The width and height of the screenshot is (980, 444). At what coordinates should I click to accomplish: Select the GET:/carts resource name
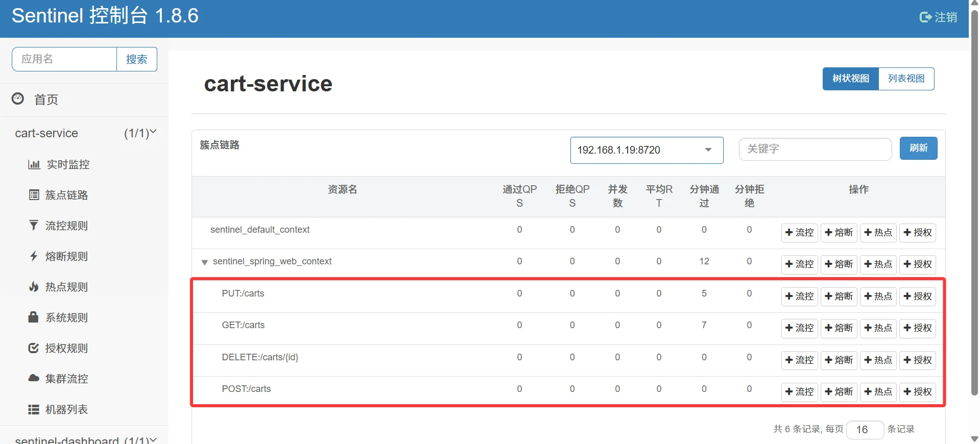pyautogui.click(x=243, y=325)
